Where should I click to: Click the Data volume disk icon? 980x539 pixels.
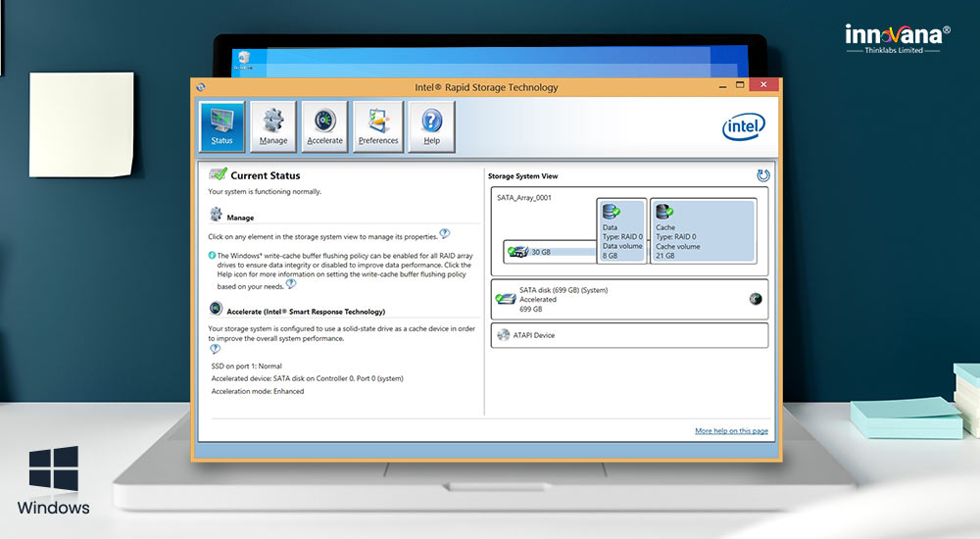pos(612,212)
